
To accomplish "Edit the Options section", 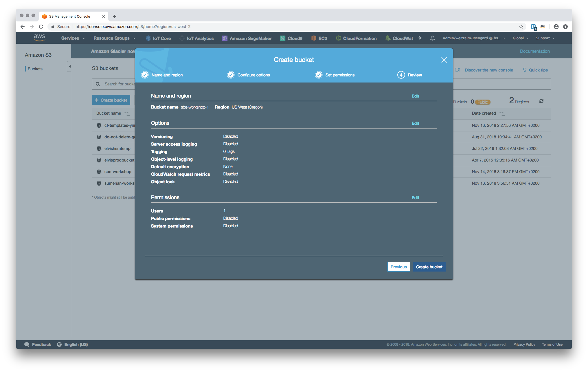I will pos(415,123).
